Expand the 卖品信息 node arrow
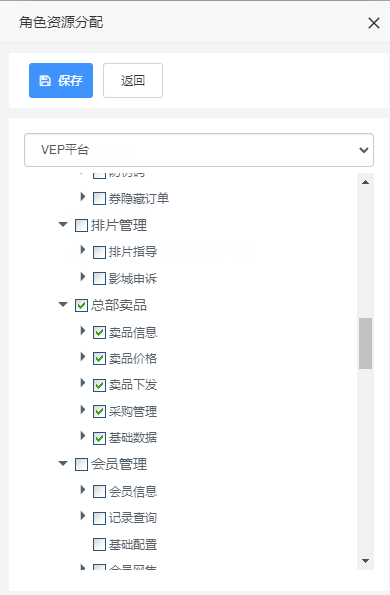Image resolution: width=390 pixels, height=595 pixels. [x=83, y=331]
